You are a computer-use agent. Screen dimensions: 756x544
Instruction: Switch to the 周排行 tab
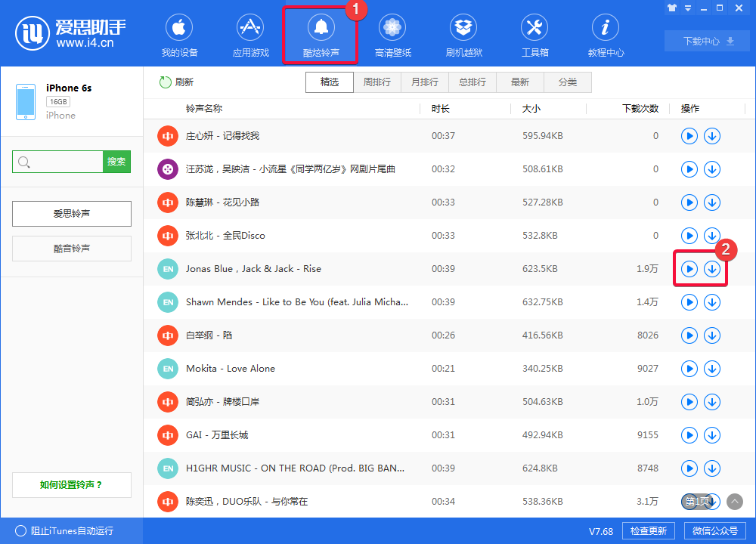click(377, 82)
